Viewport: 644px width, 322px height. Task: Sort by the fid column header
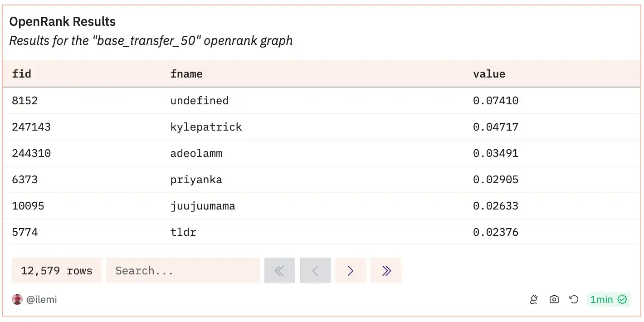(22, 74)
